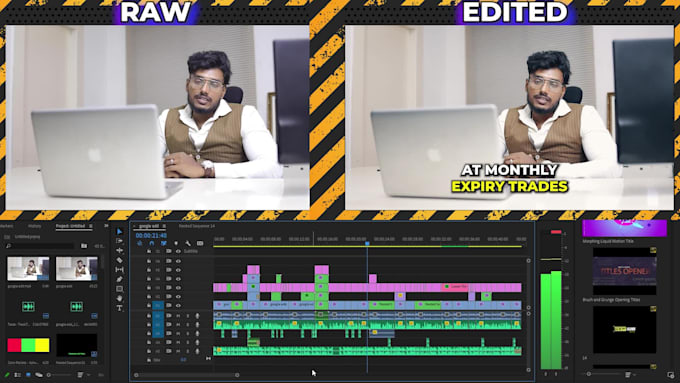Select the Pen tool
The height and width of the screenshot is (383, 680).
120,279
